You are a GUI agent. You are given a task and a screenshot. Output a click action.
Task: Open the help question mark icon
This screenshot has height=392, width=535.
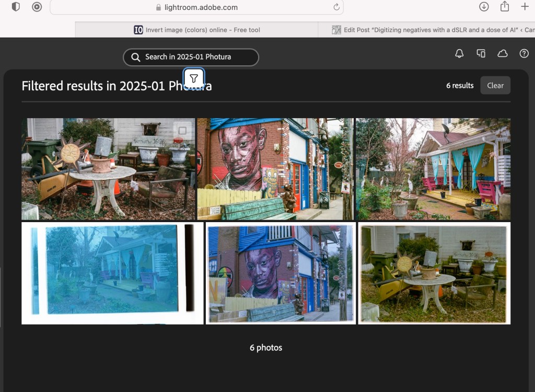[x=524, y=54]
